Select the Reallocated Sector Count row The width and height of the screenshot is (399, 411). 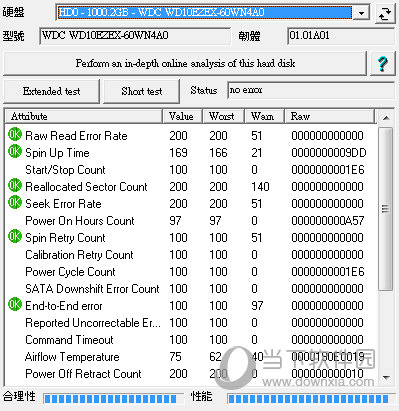point(192,187)
